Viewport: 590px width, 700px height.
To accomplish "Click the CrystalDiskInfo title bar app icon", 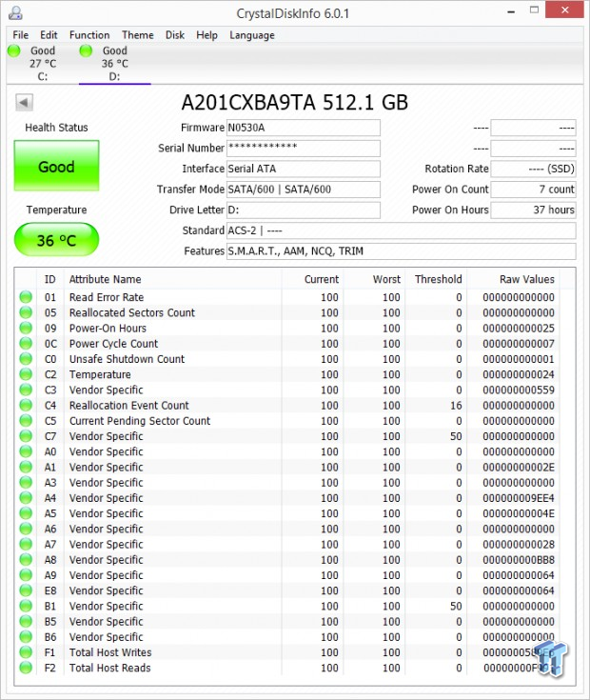I will point(15,13).
